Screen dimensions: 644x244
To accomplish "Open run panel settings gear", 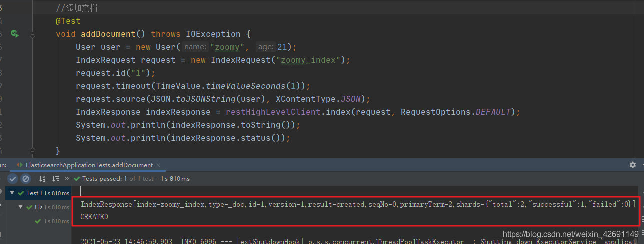I will 632,165.
